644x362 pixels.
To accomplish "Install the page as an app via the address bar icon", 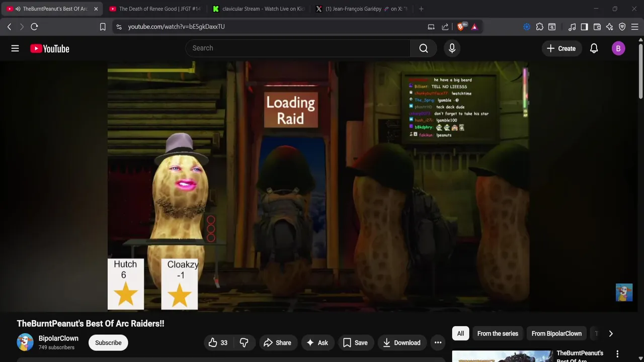I will click(x=431, y=27).
